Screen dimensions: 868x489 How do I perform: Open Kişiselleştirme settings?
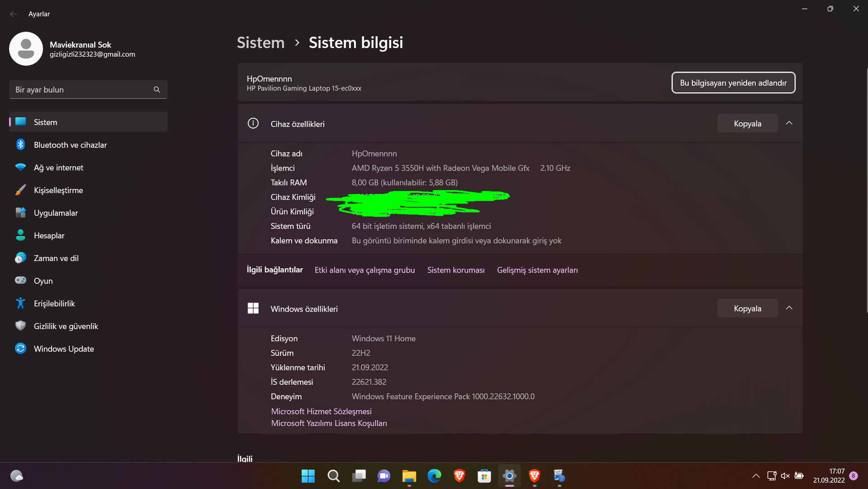[88, 190]
